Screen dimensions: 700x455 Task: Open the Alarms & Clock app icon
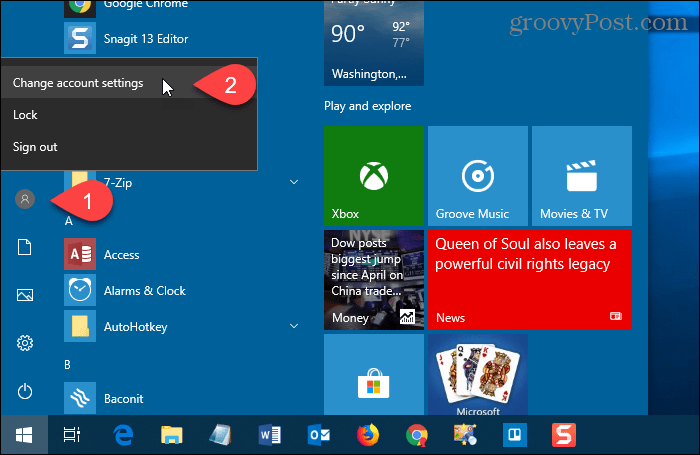tap(80, 290)
